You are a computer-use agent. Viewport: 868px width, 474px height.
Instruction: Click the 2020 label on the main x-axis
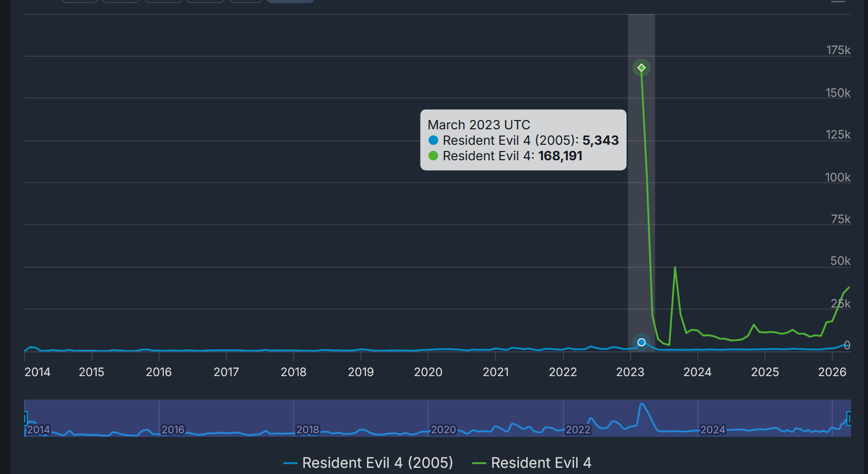428,372
